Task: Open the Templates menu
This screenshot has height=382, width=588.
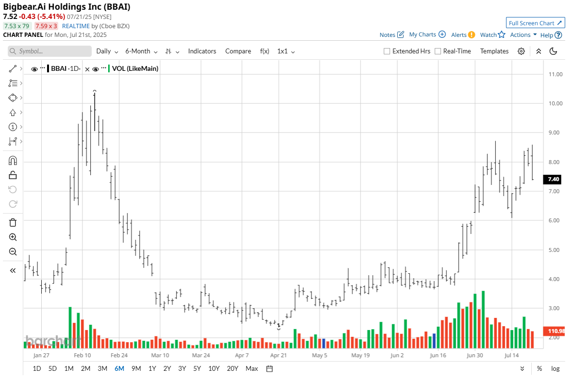Action: click(494, 51)
